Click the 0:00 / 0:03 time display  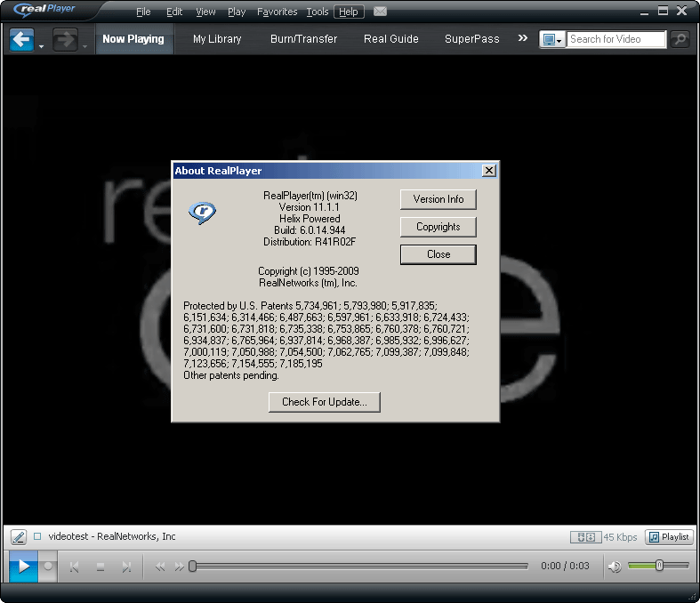point(565,566)
